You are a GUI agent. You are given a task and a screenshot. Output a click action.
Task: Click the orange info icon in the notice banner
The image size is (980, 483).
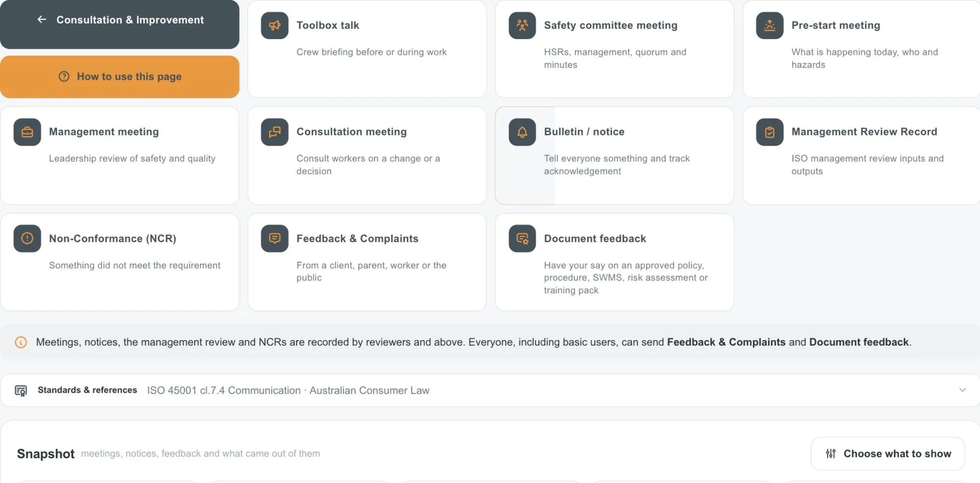[x=21, y=342]
